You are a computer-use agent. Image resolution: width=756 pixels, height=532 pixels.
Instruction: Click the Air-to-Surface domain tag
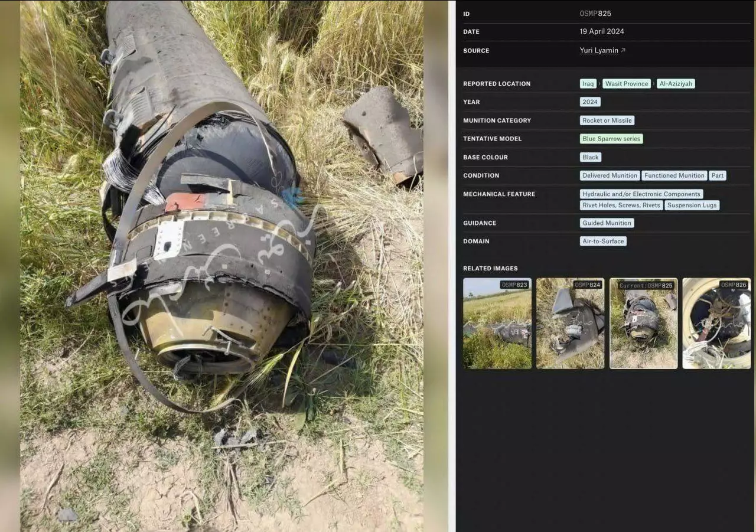tap(603, 241)
